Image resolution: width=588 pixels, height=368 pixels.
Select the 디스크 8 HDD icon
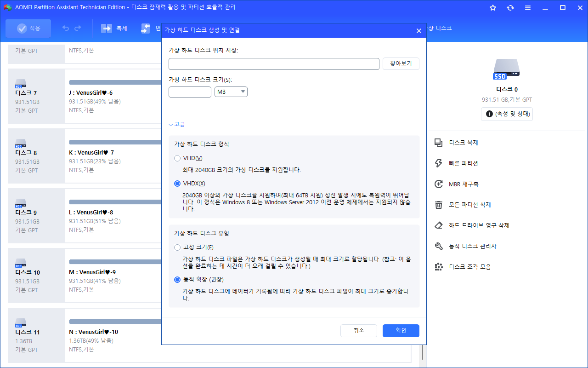21,143
